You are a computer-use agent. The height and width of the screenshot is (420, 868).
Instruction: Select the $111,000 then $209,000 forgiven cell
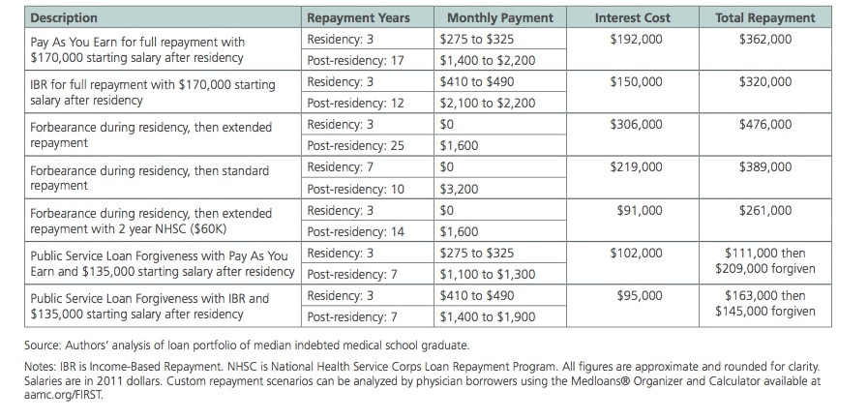[764, 260]
